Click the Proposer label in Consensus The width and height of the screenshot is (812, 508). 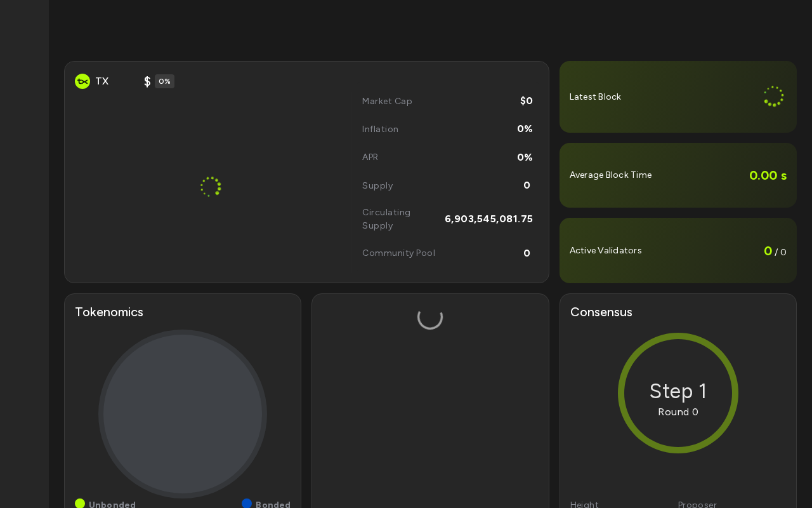point(697,504)
